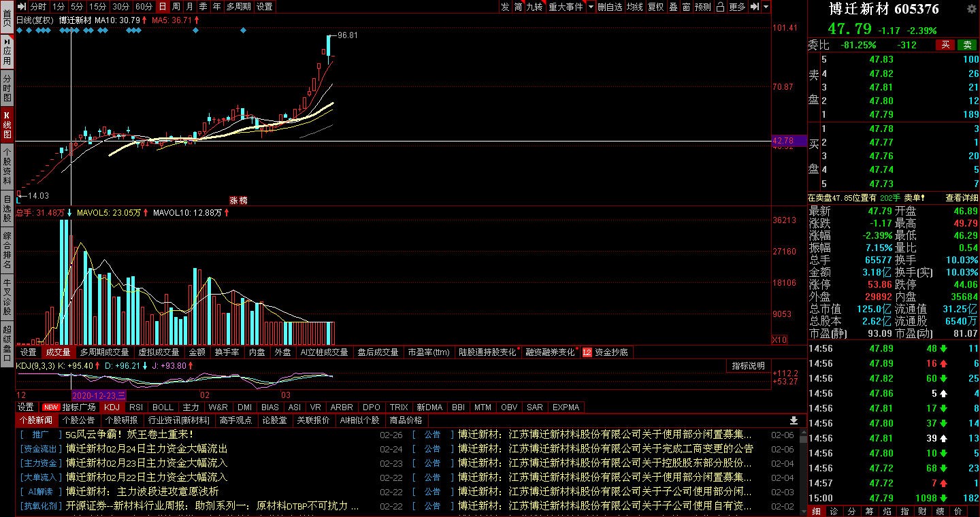The image size is (980, 517).
Task: Click the L2 badge beside 资金抄底
Action: (x=587, y=352)
